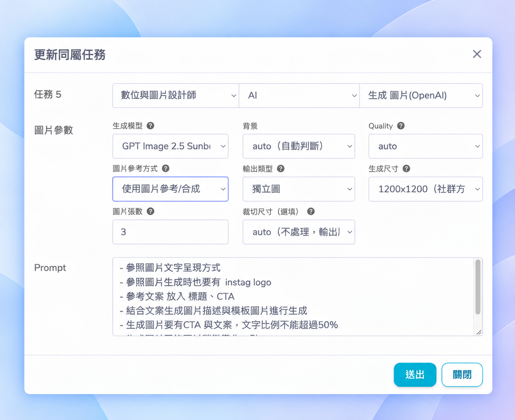Viewport: 515px width, 420px height.
Task: Click the Prompt textarea vertical scrollbar
Action: [x=478, y=287]
